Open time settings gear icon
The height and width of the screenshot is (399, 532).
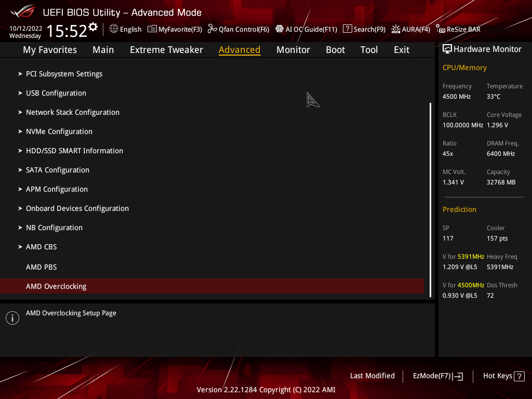tap(93, 27)
